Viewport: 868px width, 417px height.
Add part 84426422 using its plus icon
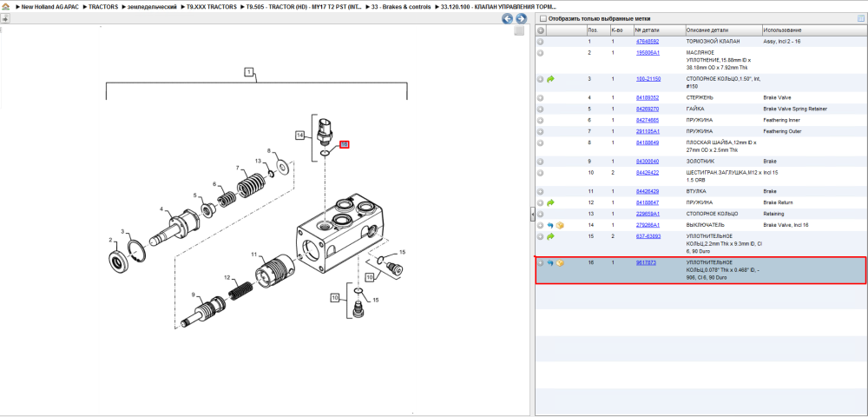(540, 173)
